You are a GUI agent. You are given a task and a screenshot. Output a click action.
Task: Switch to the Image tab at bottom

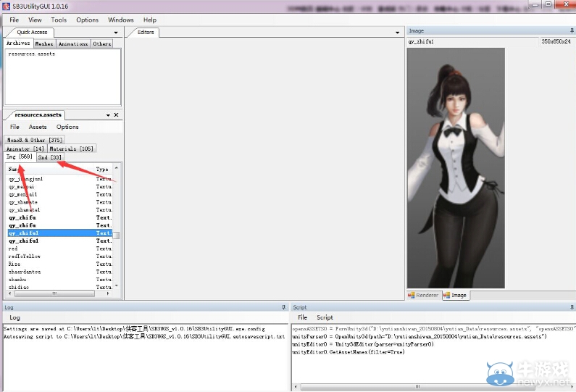pos(456,295)
